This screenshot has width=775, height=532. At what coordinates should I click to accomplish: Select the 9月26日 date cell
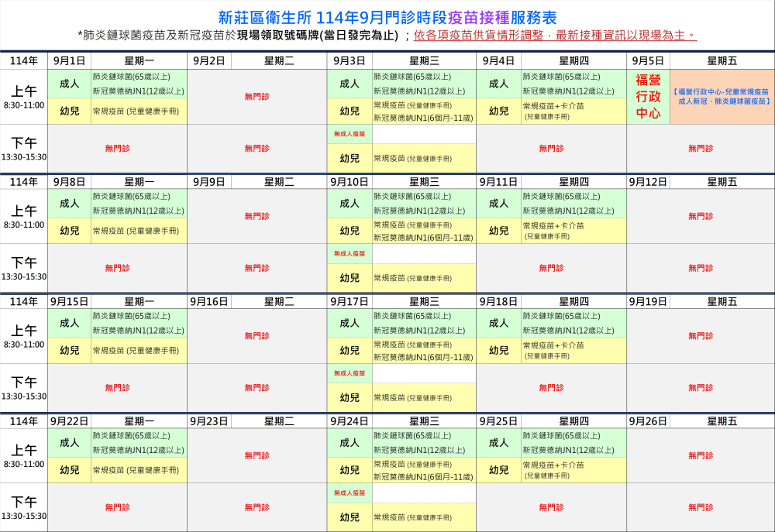pyautogui.click(x=648, y=421)
